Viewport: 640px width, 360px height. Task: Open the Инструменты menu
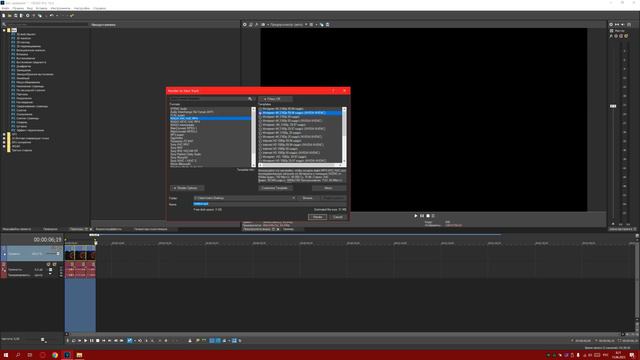tap(60, 8)
